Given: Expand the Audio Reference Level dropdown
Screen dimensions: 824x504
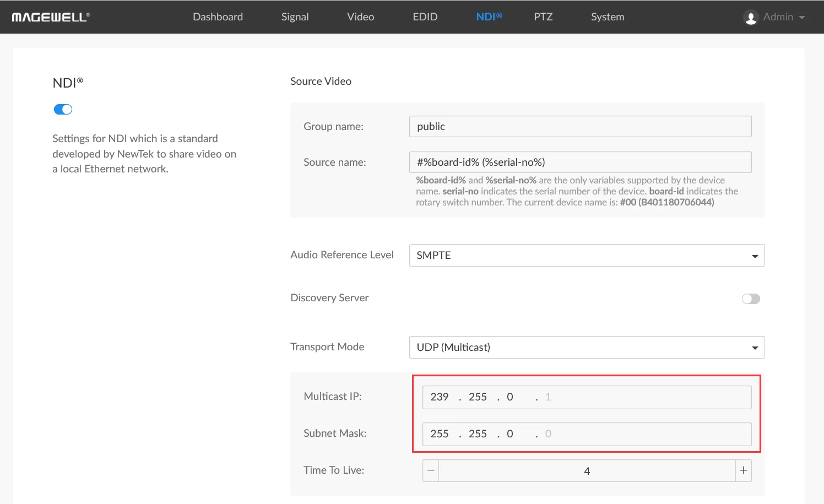Looking at the screenshot, I should click(x=587, y=255).
